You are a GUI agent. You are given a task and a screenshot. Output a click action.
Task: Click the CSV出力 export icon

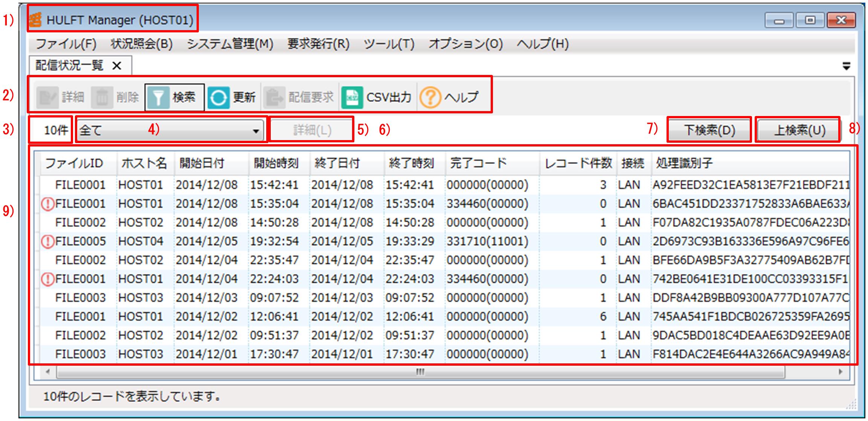352,98
